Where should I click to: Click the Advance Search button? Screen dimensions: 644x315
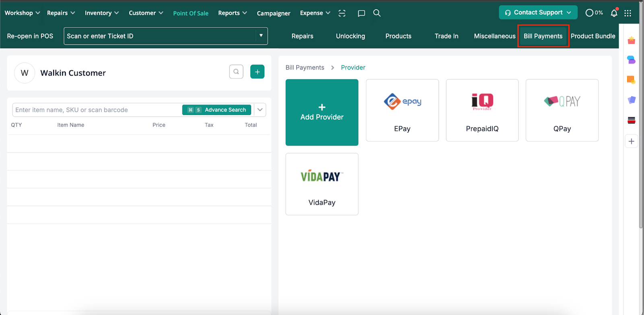tap(217, 110)
